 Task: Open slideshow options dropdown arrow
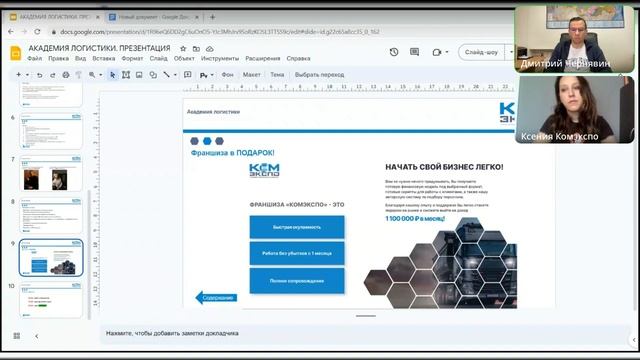click(x=511, y=52)
